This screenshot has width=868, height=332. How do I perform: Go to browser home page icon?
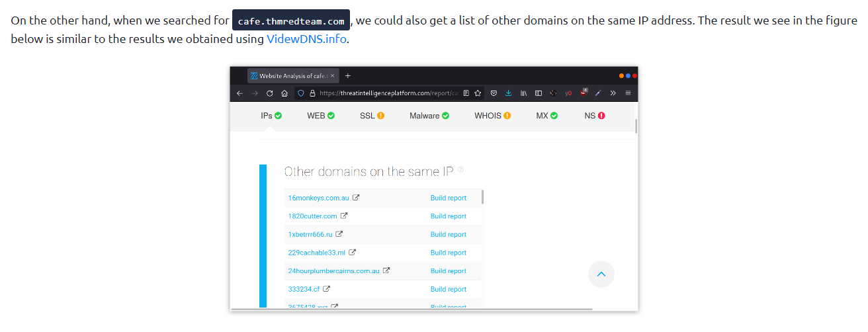click(284, 93)
